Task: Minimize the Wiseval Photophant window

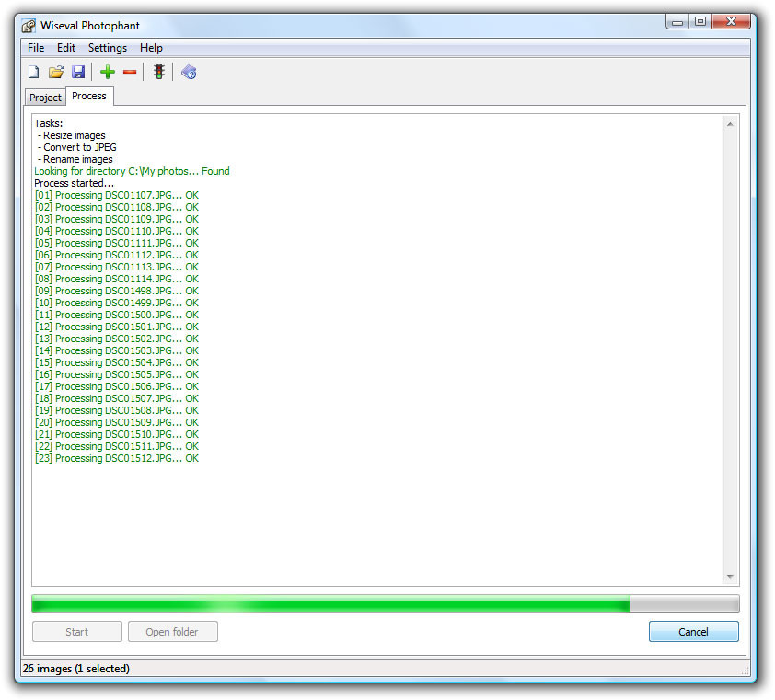Action: point(677,22)
